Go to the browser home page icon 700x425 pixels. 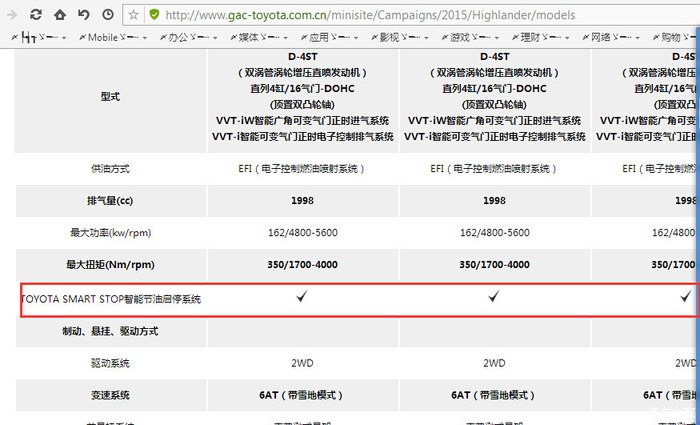pyautogui.click(x=60, y=15)
